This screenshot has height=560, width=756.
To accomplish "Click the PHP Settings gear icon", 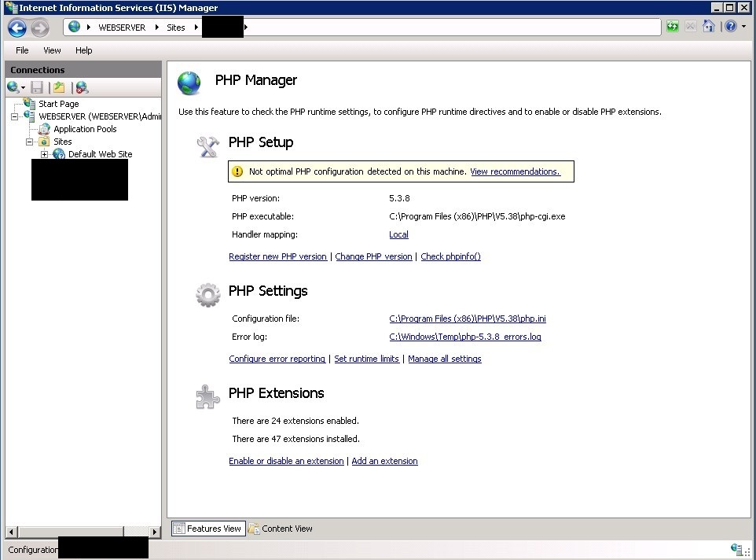I will point(208,295).
